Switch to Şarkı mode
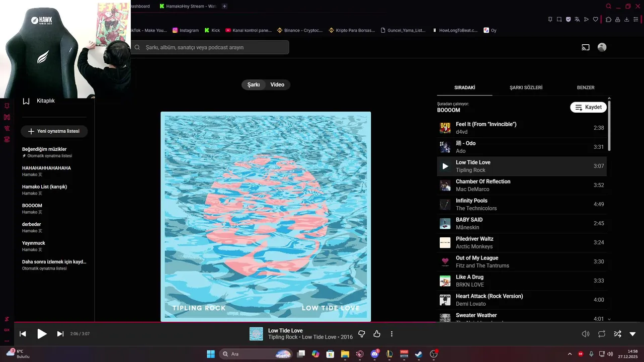The image size is (644, 362). click(254, 84)
